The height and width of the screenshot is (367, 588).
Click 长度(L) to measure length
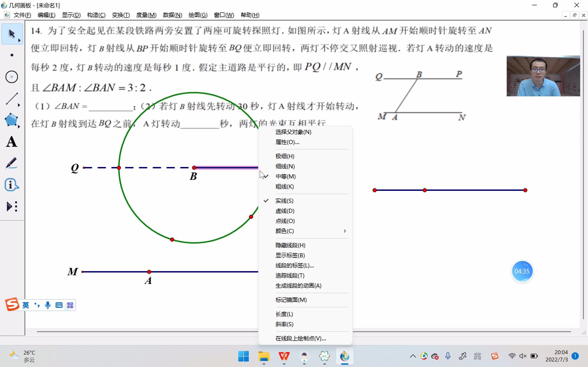(284, 314)
